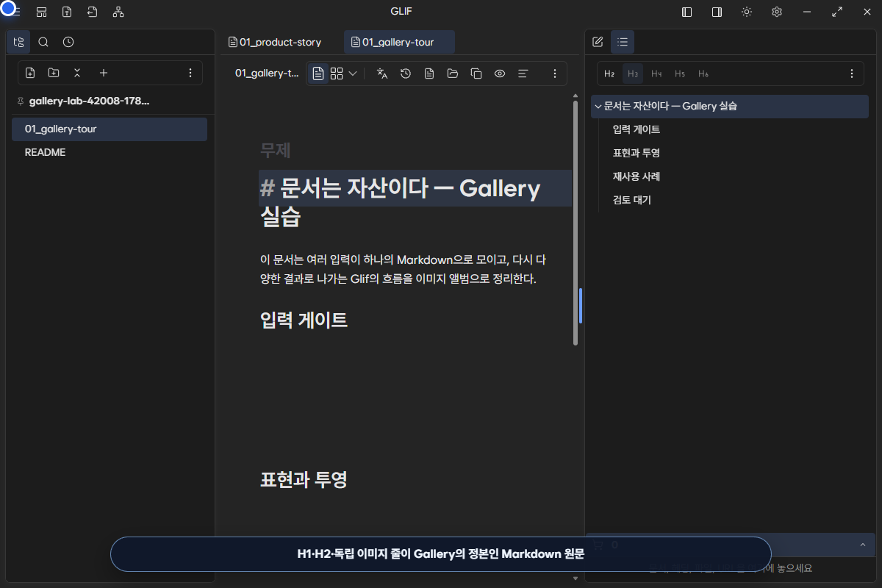882x588 pixels.
Task: Select the grid gallery view mode
Action: [337, 73]
